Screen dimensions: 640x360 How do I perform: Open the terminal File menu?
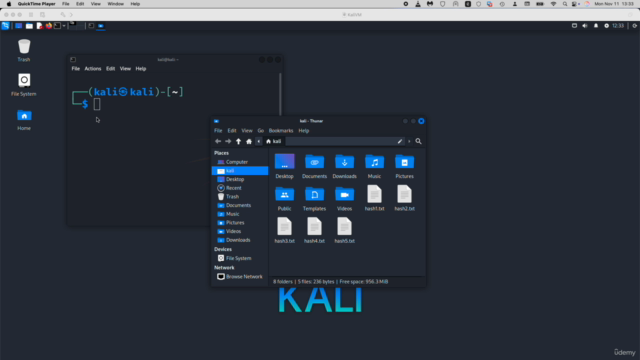[76, 69]
